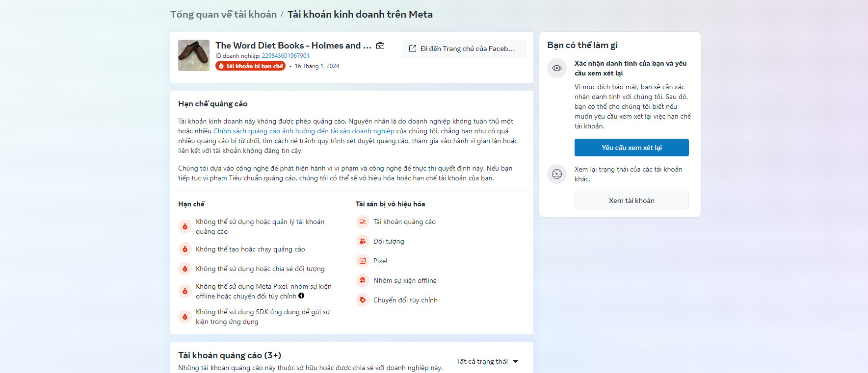The image size is (868, 373).
Task: Click the '16 Tháng 1, 2024' date
Action: pyautogui.click(x=317, y=66)
